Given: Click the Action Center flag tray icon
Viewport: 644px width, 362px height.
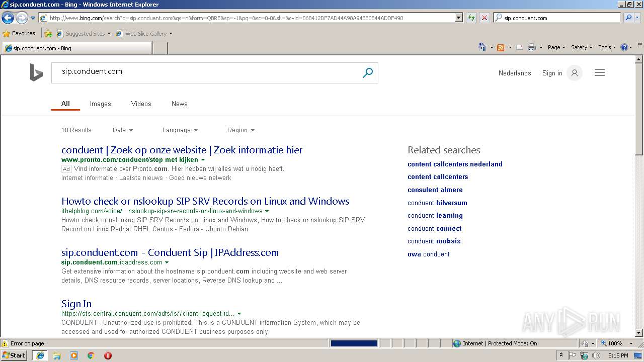Looking at the screenshot, I should (572, 355).
